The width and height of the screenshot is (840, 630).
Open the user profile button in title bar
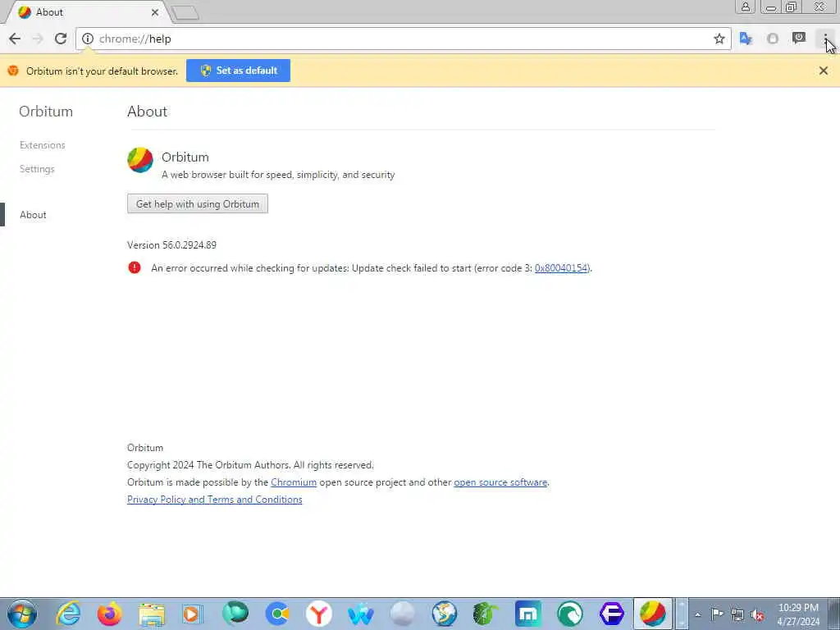pos(745,7)
